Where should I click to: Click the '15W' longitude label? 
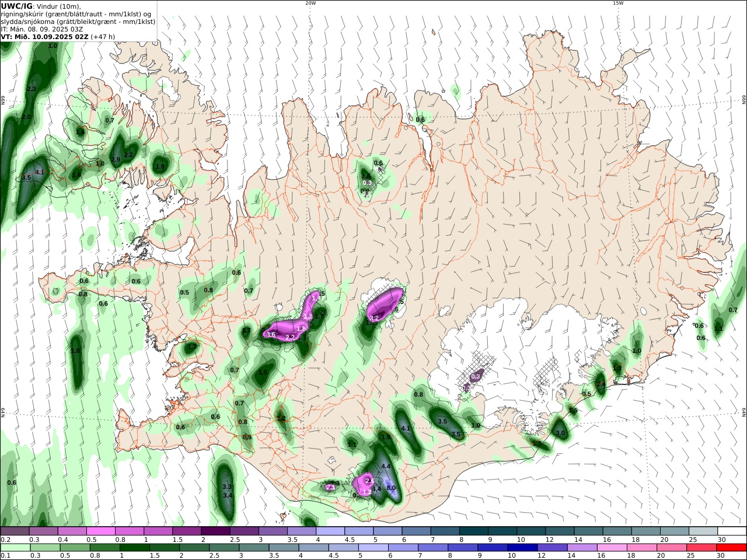click(x=618, y=3)
